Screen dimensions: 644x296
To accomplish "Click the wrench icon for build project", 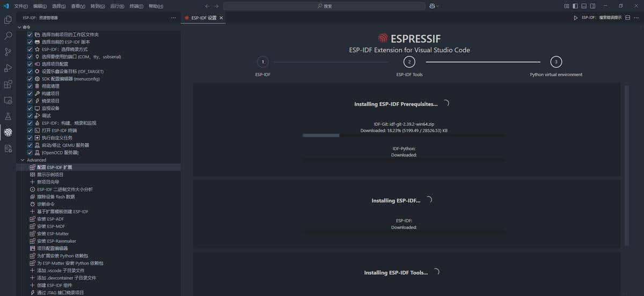I will [37, 93].
